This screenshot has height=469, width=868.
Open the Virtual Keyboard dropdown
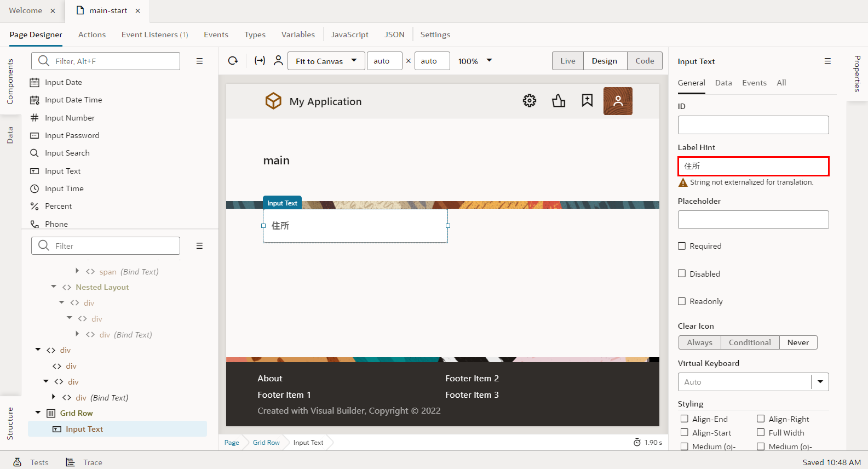pyautogui.click(x=820, y=382)
